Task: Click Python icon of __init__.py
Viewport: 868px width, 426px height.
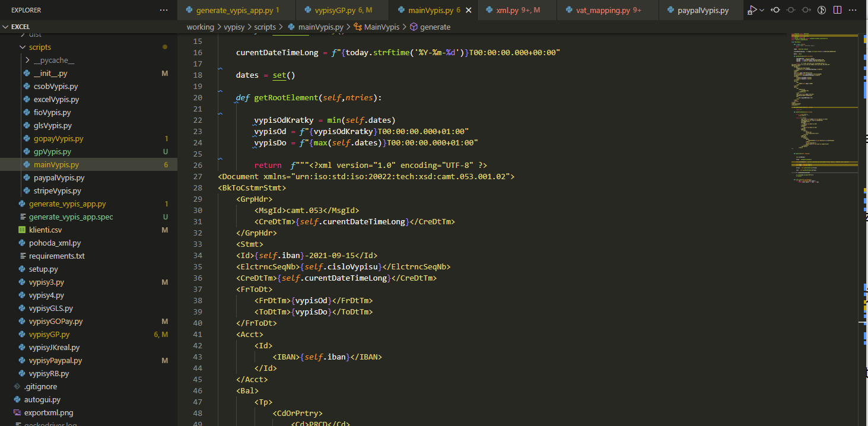Action: 27,73
